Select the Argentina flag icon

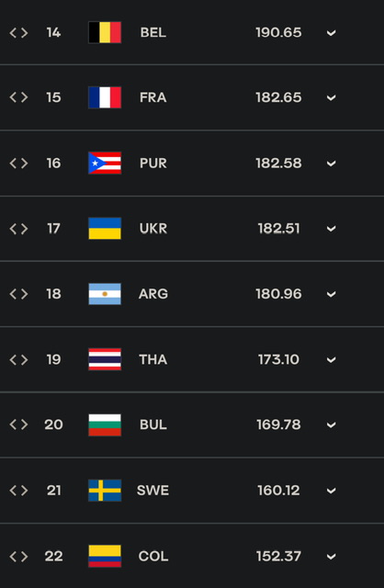pos(105,294)
